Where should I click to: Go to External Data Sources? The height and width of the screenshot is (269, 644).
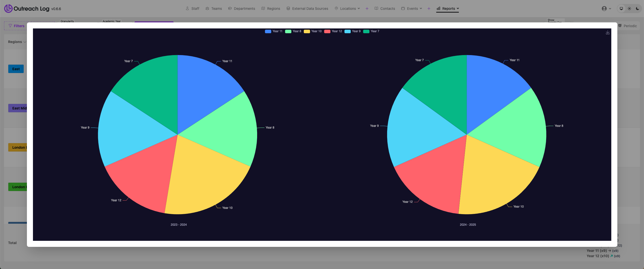(307, 9)
